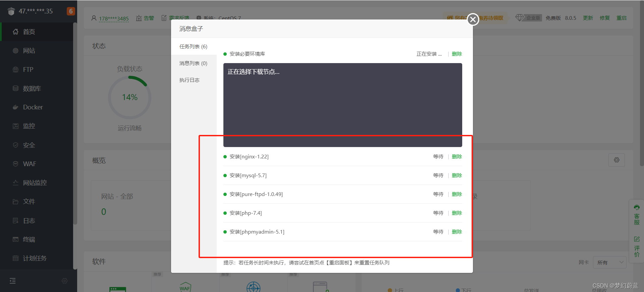Click the orange notification badge 6
Image resolution: width=644 pixels, height=292 pixels.
tap(71, 11)
